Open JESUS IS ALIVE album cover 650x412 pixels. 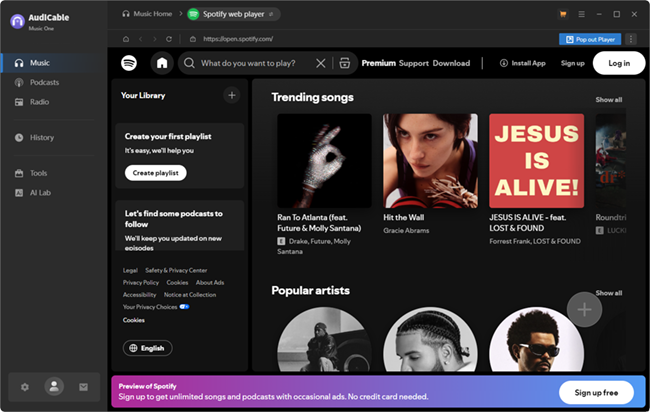tap(536, 161)
